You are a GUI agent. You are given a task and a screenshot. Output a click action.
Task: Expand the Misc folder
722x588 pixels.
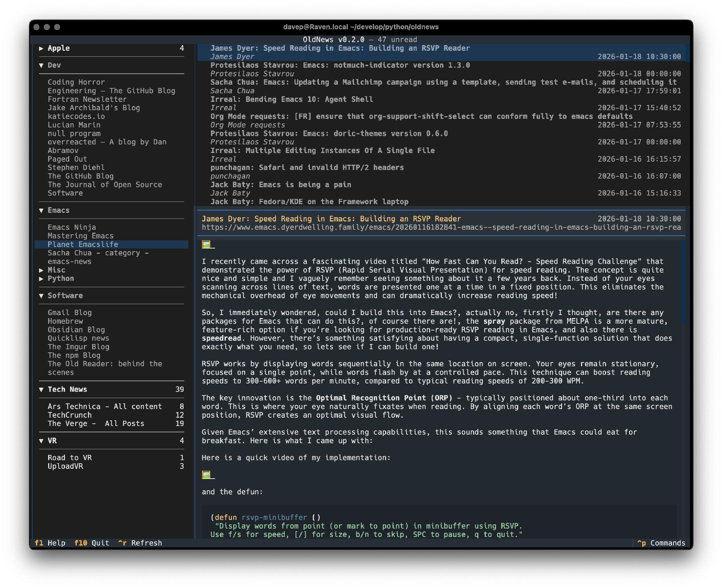coord(41,270)
